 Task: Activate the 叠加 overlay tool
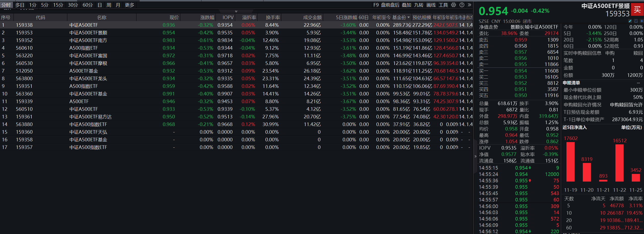[407, 5]
